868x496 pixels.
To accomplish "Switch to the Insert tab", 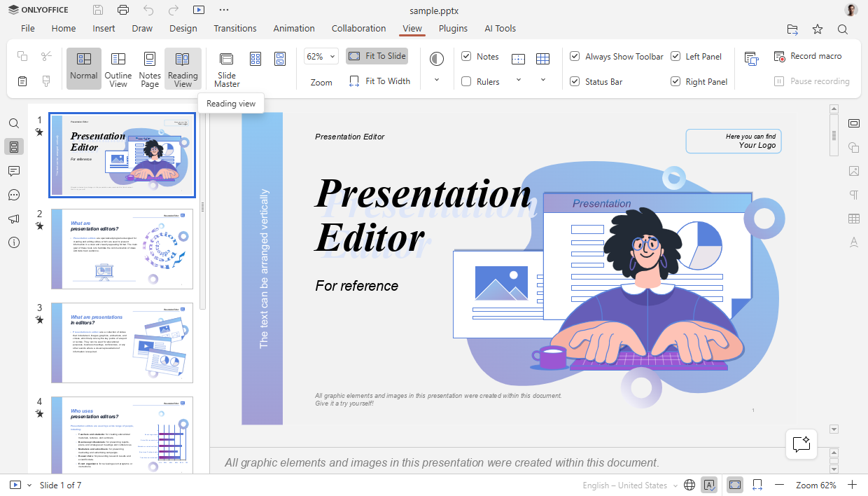I will [x=104, y=29].
